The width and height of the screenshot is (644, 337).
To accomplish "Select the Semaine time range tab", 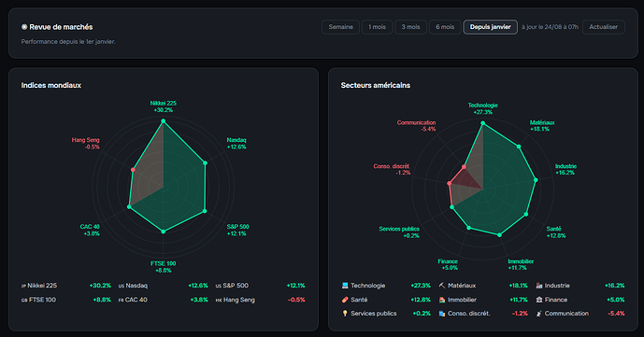I will (340, 27).
